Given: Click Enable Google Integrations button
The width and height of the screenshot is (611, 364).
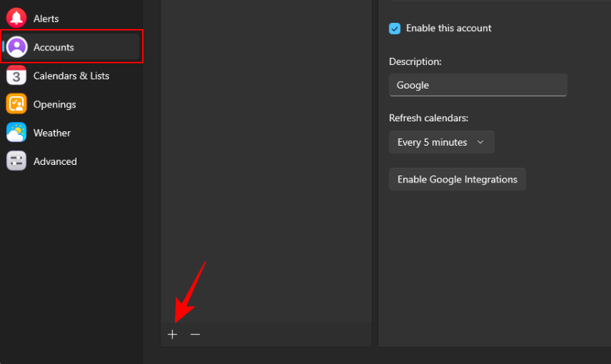Looking at the screenshot, I should (x=457, y=179).
